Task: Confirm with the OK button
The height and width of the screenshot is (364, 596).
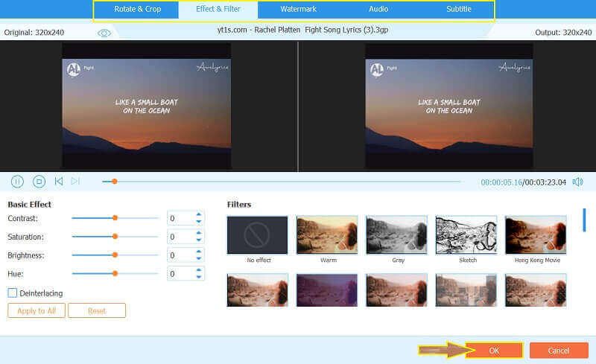Action: (x=494, y=351)
